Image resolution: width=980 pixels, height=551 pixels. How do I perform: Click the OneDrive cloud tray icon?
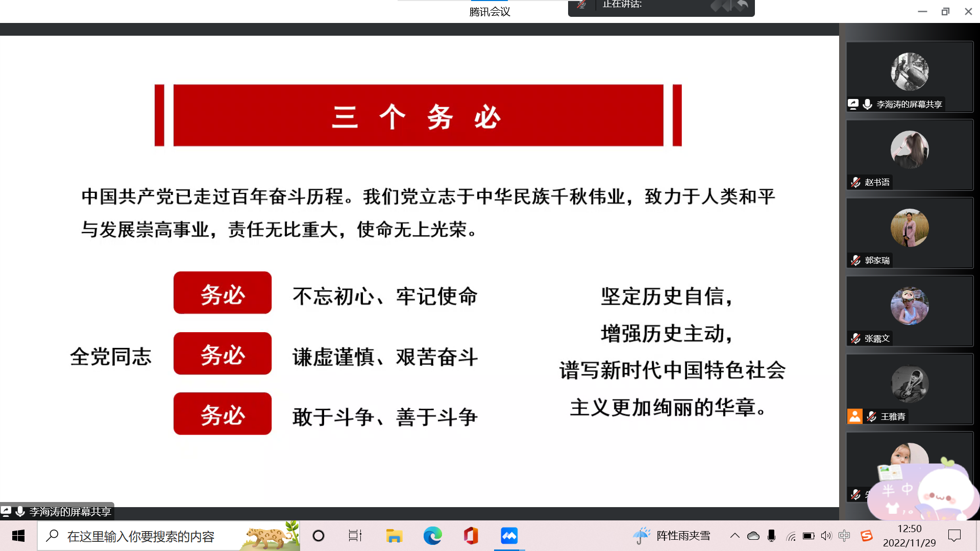753,536
